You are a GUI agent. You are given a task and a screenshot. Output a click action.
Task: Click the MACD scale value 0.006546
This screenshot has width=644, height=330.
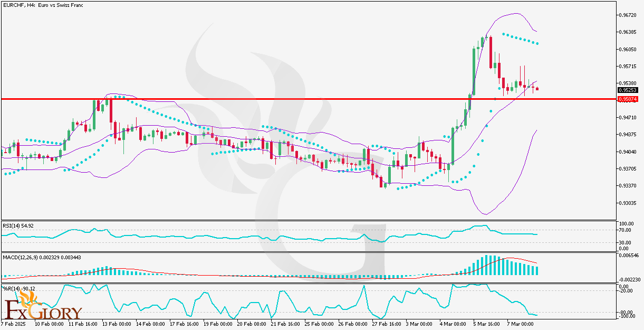628,256
